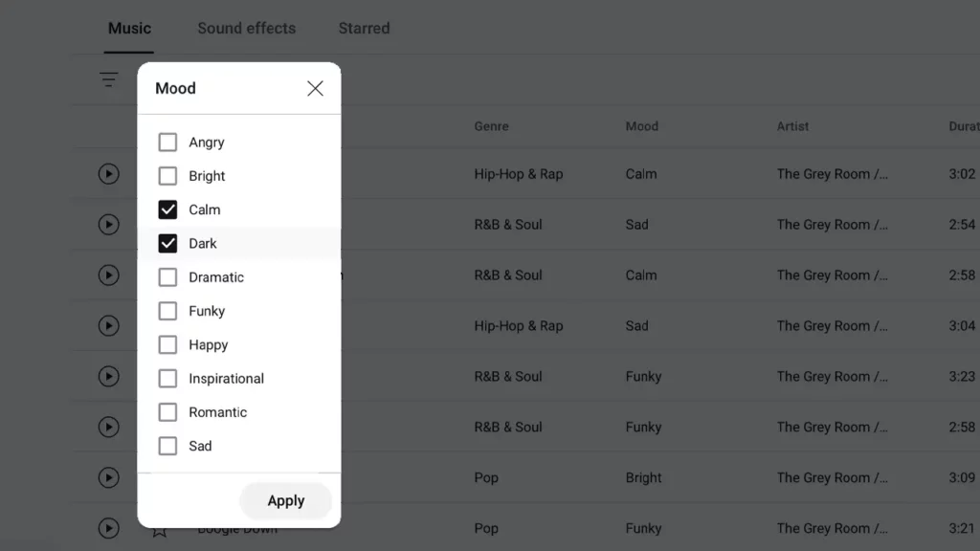The height and width of the screenshot is (551, 980).
Task: Switch to the Music tab
Action: coord(129,28)
